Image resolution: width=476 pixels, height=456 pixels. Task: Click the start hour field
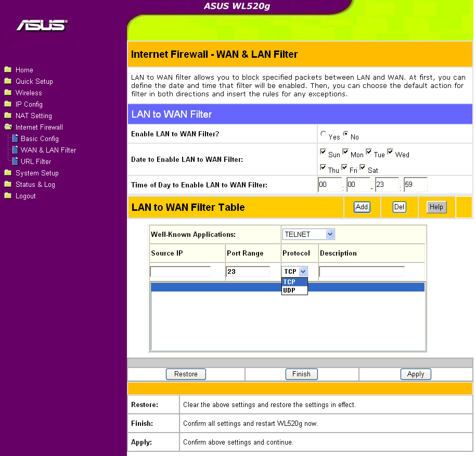point(330,185)
